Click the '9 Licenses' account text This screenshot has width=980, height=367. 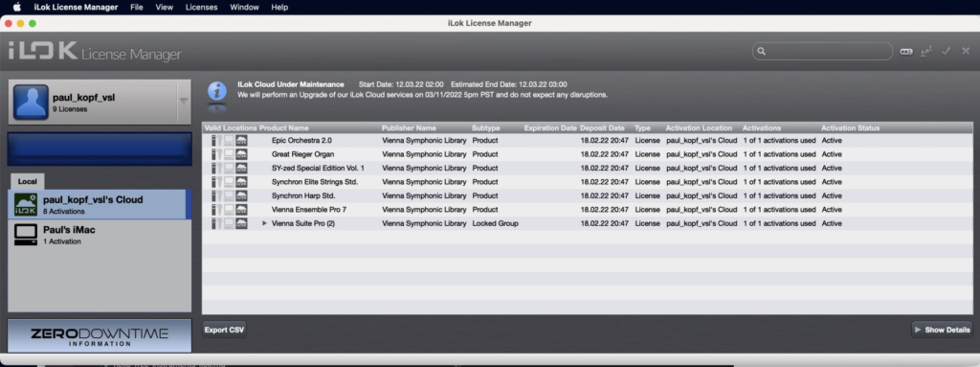pyautogui.click(x=69, y=109)
